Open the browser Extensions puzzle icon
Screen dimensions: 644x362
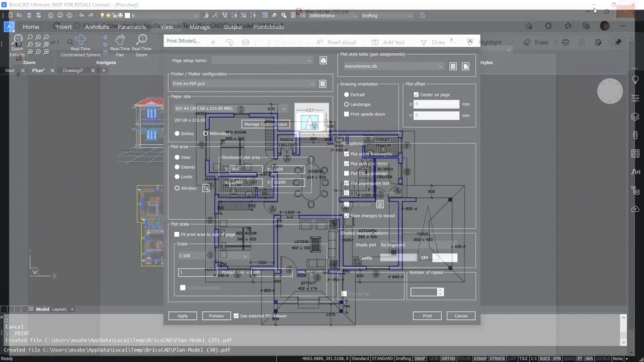pos(548,26)
